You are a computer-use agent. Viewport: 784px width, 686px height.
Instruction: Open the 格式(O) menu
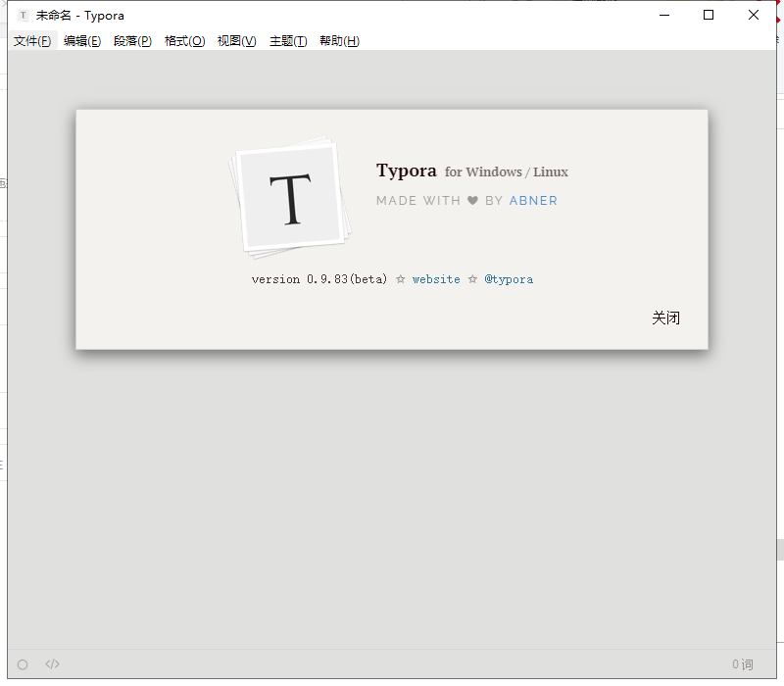coord(184,41)
